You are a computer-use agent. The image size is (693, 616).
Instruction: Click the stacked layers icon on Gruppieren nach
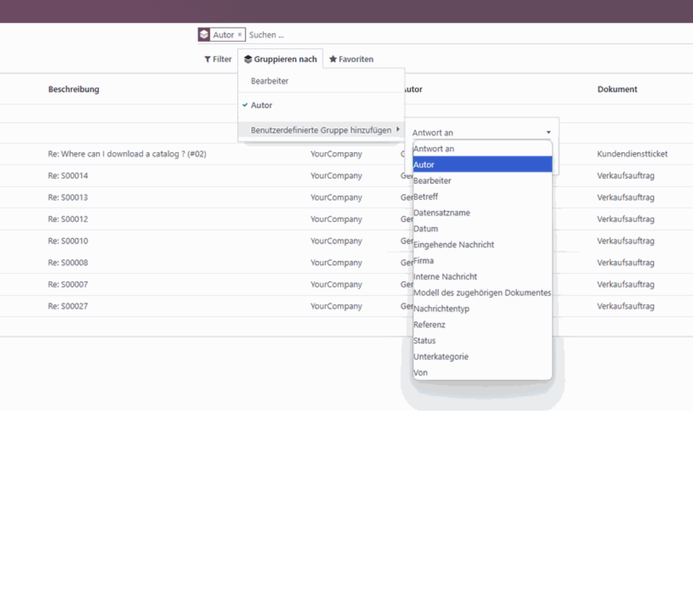(248, 58)
